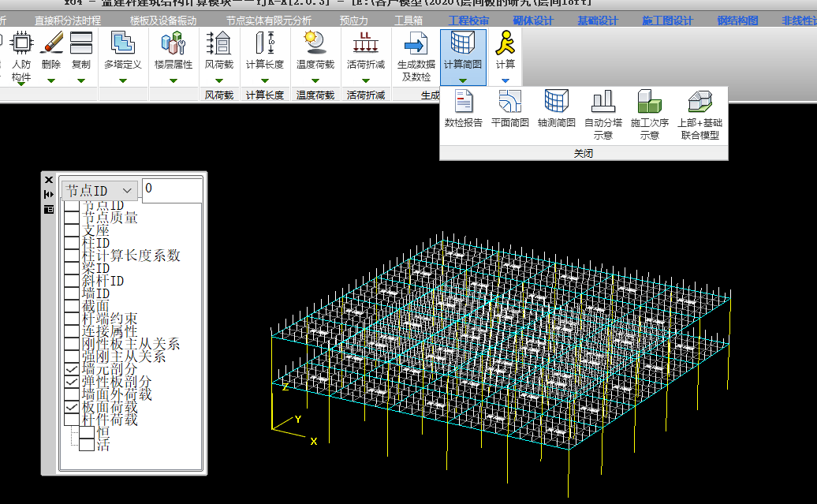Enable the 斜杆ID checkbox
Image resolution: width=817 pixels, height=504 pixels.
pyautogui.click(x=72, y=281)
